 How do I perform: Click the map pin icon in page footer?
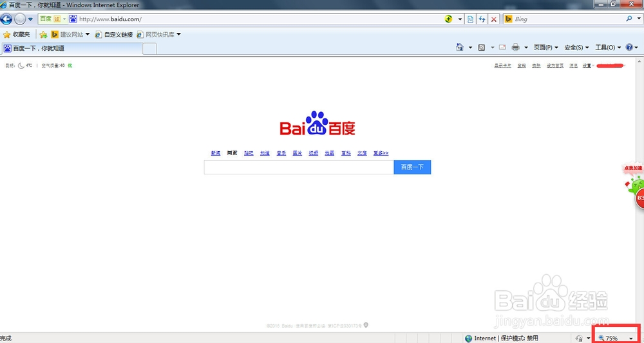366,326
